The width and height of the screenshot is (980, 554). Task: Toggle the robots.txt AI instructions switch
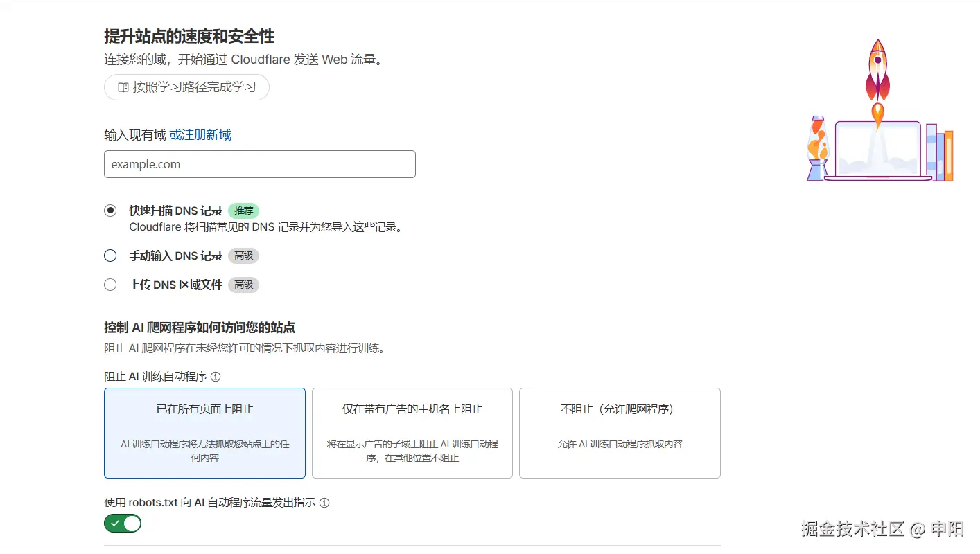pyautogui.click(x=123, y=524)
